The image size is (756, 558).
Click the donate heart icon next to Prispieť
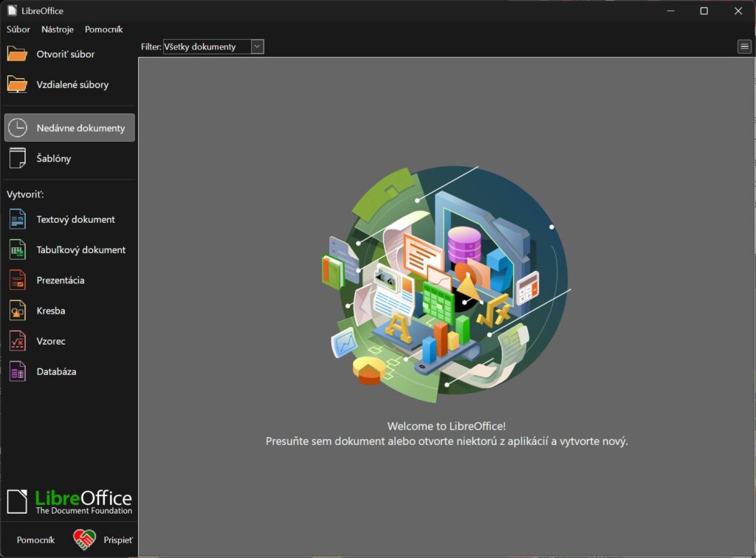83,540
